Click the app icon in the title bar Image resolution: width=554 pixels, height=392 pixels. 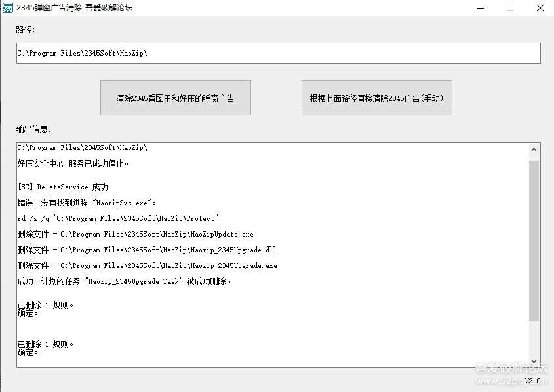(x=8, y=8)
